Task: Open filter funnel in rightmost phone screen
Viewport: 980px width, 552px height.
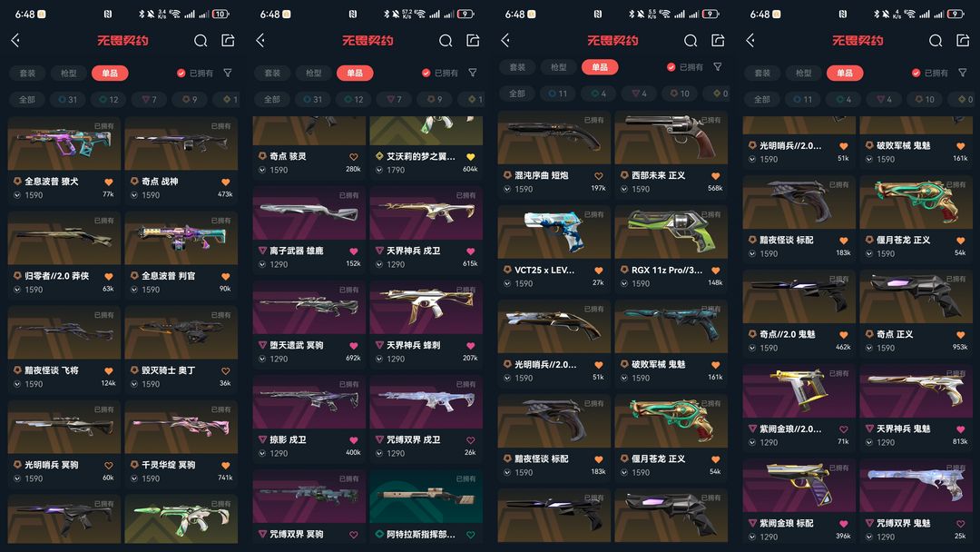Action: (x=963, y=74)
